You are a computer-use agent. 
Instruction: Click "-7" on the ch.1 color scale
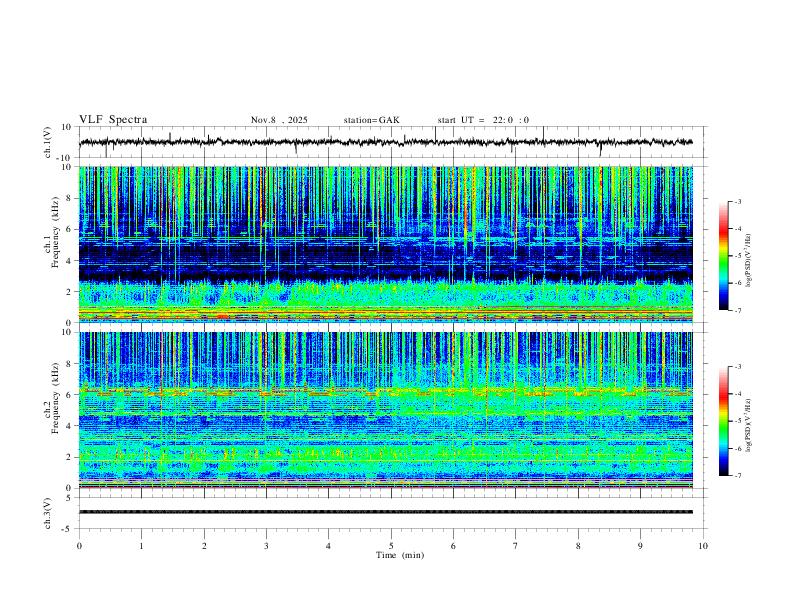pos(737,311)
